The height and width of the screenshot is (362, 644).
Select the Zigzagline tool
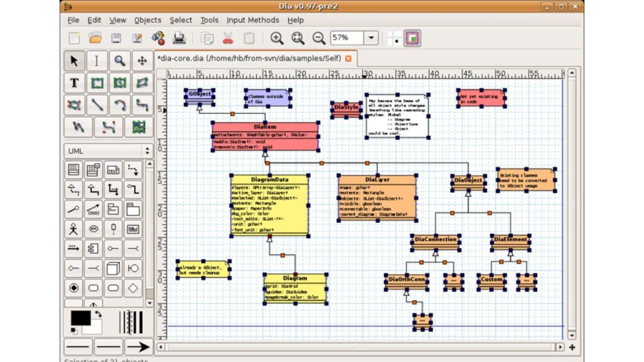(142, 105)
